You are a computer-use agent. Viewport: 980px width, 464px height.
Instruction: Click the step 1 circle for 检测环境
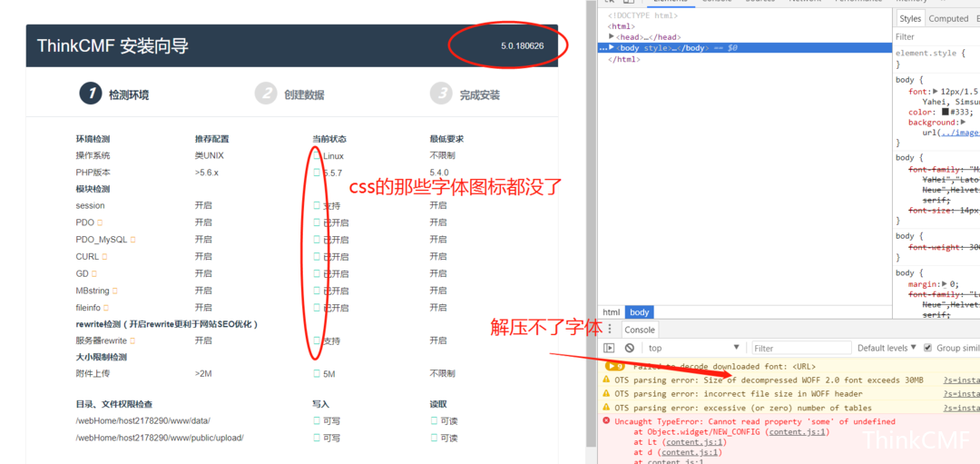tap(91, 94)
